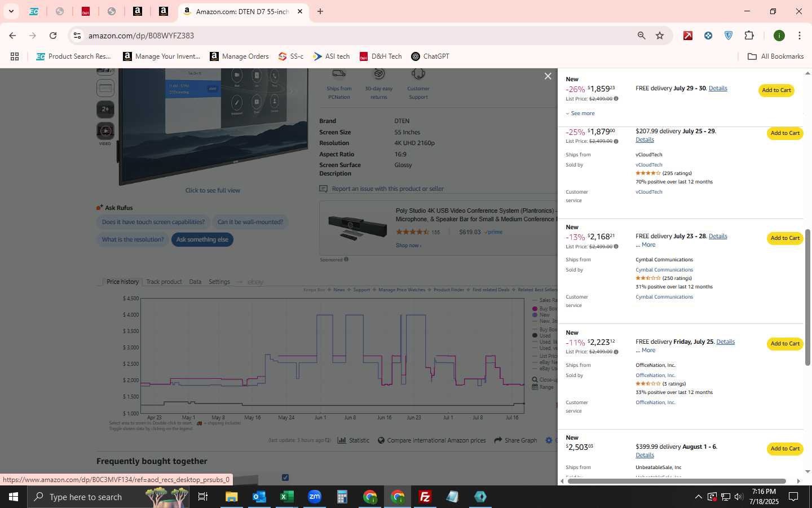
Task: Open Excel from the Windows taskbar
Action: click(286, 497)
